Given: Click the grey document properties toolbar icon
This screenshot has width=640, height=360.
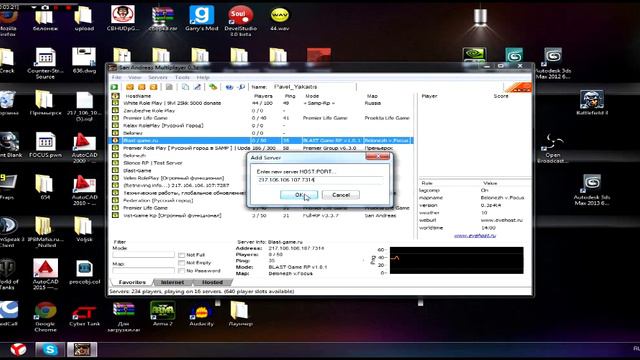Looking at the screenshot, I should pos(169,87).
